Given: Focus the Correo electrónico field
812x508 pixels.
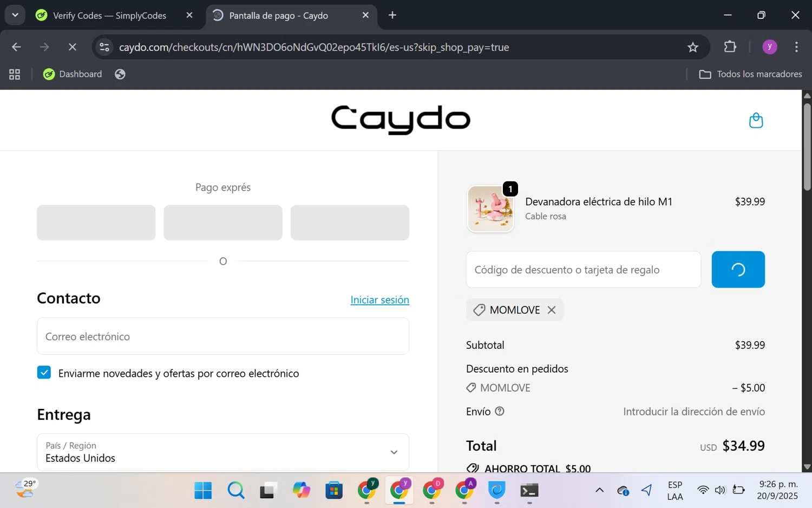Looking at the screenshot, I should 223,336.
